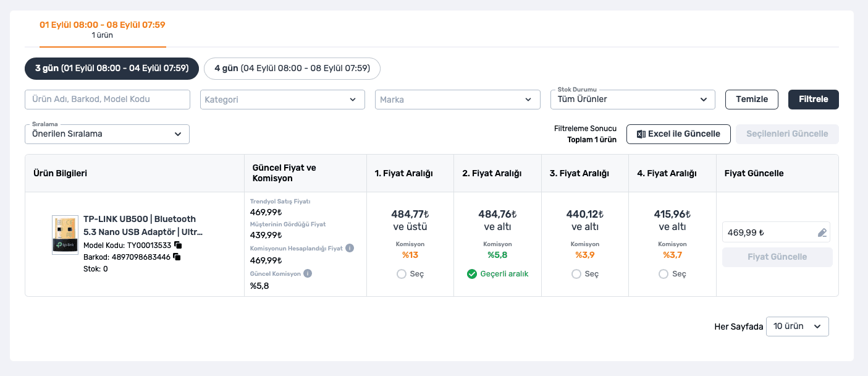
Task: Click the green Geçerli aralık checkmark icon
Action: (x=472, y=274)
